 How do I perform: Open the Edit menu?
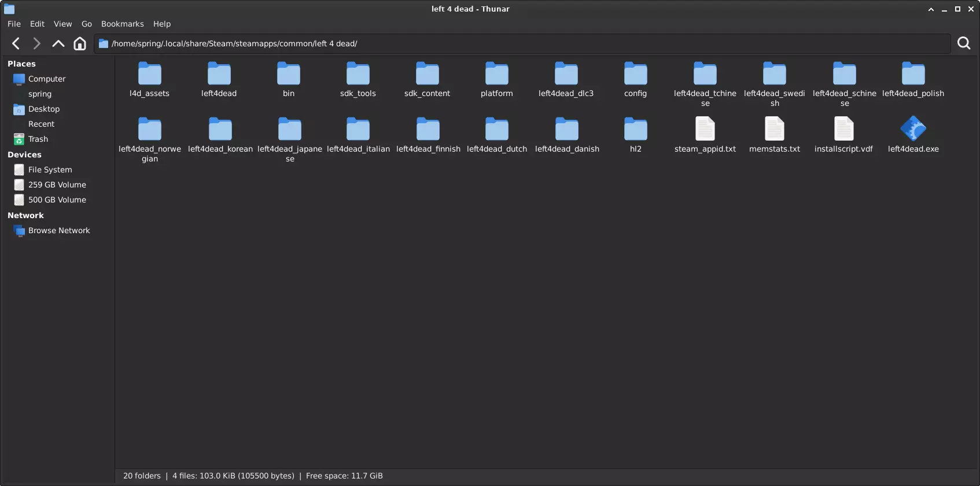click(37, 24)
